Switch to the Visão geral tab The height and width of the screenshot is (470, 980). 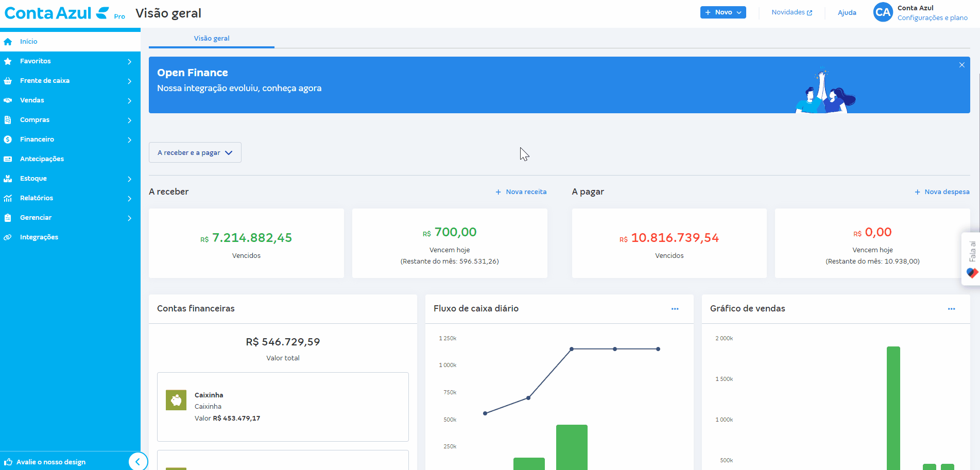point(211,38)
